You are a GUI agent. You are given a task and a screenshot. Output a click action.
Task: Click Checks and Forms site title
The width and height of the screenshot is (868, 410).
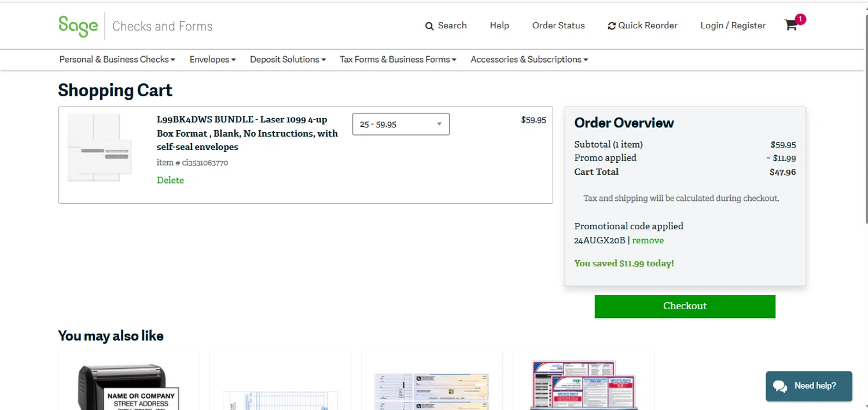pos(163,26)
